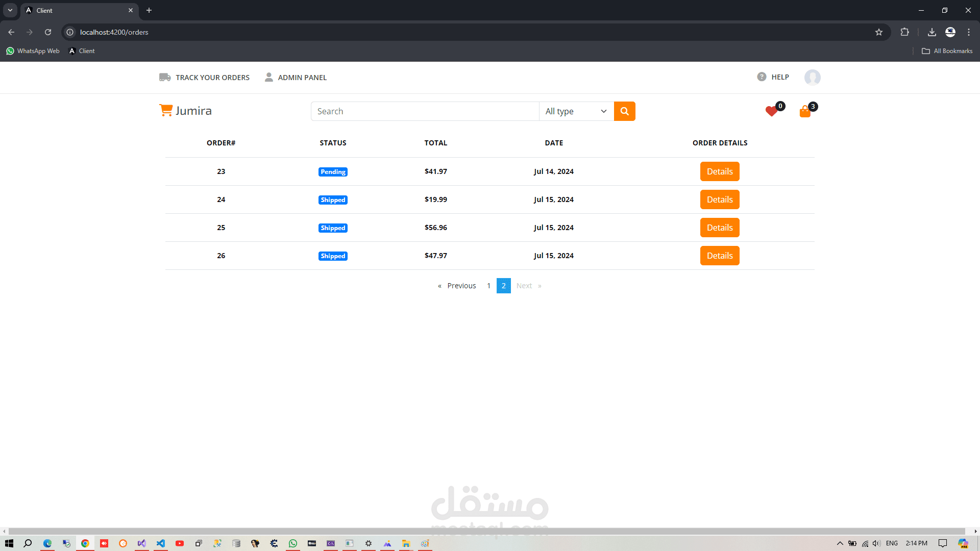
Task: View Details for order 23
Action: click(x=719, y=171)
